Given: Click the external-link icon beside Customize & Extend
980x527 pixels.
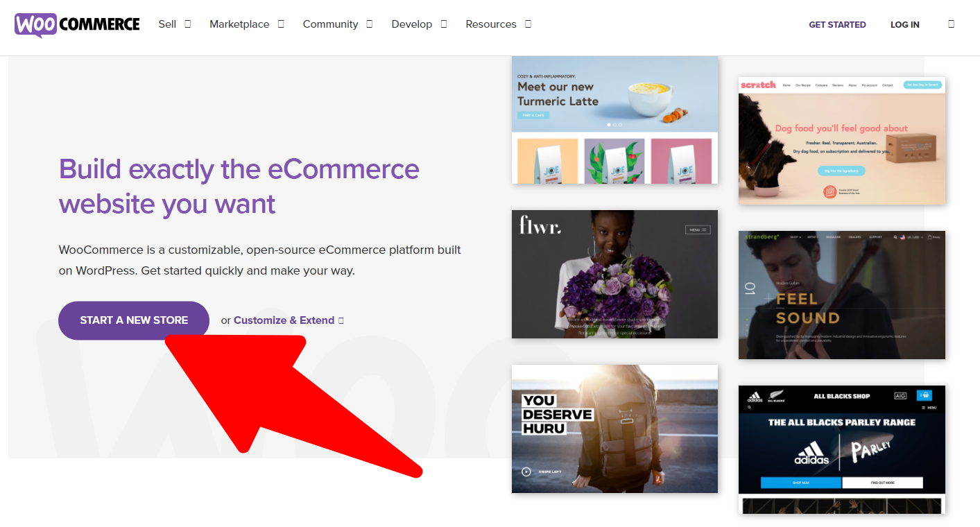Looking at the screenshot, I should pyautogui.click(x=341, y=320).
